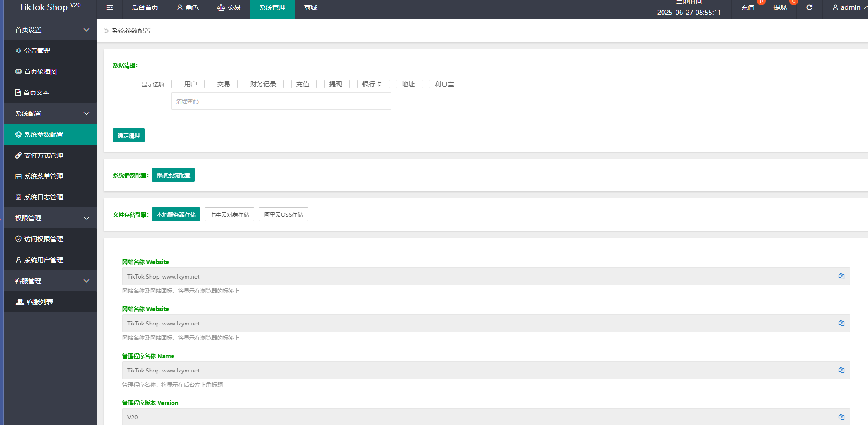868x425 pixels.
Task: Tick the 银行卡 checkbox
Action: (353, 84)
